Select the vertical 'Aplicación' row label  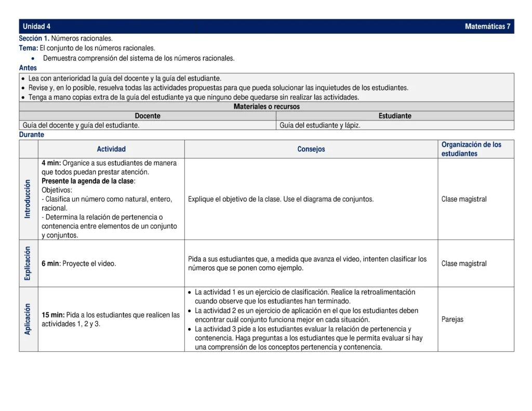tap(28, 319)
